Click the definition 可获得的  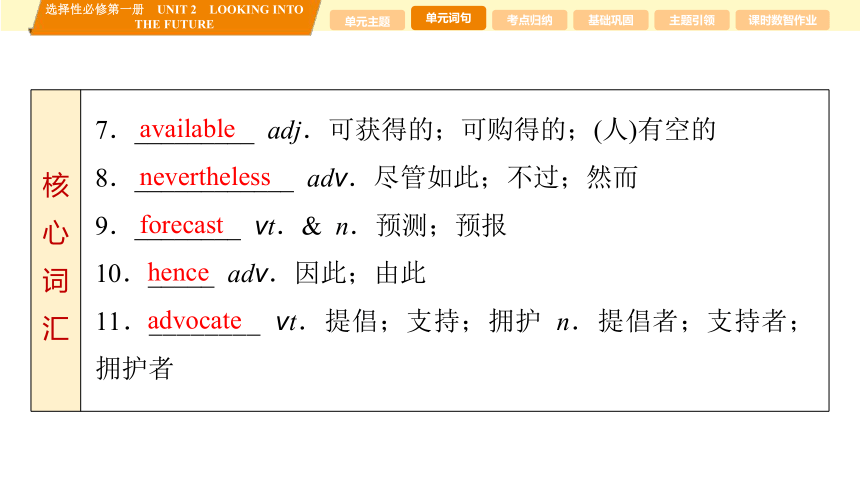(x=381, y=130)
